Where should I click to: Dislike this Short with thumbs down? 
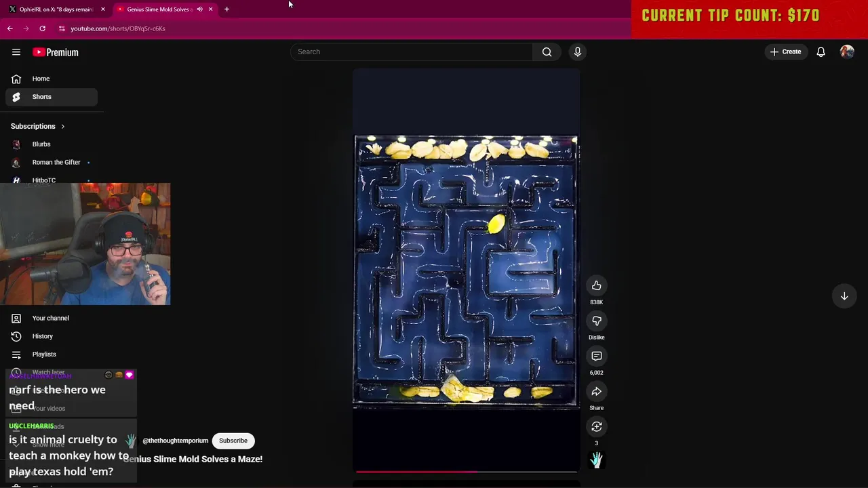pyautogui.click(x=597, y=321)
